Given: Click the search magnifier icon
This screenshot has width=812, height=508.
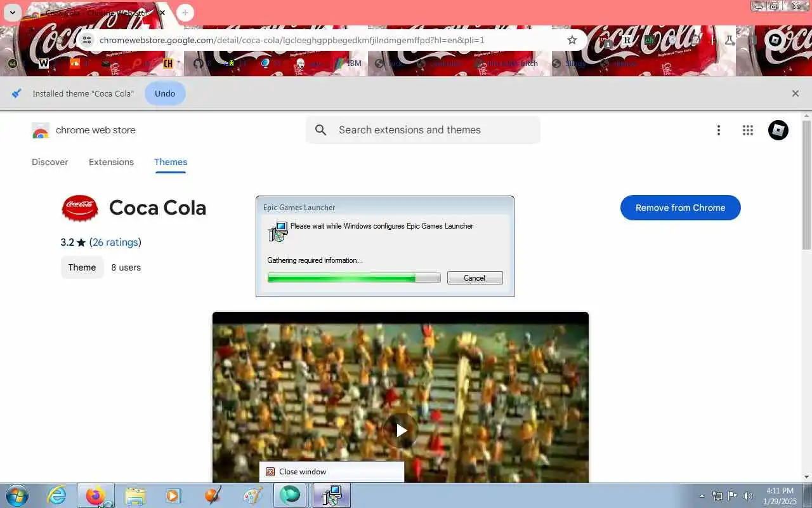Looking at the screenshot, I should point(321,130).
